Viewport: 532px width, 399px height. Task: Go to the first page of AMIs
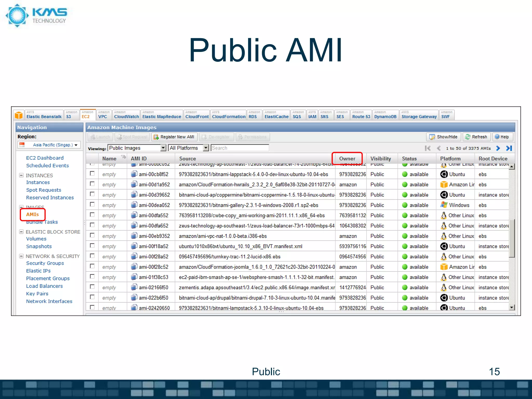[428, 148]
